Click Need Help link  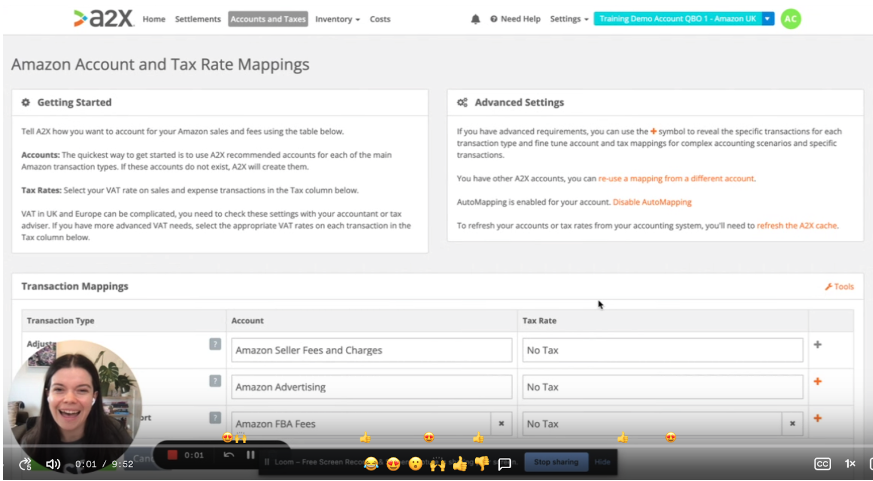[x=515, y=19]
